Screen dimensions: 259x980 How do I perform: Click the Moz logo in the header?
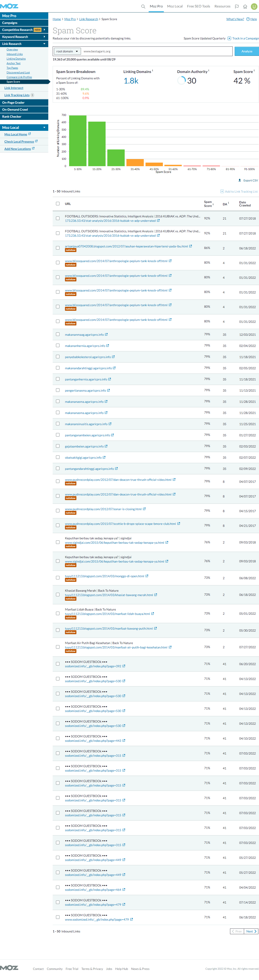[9, 6]
